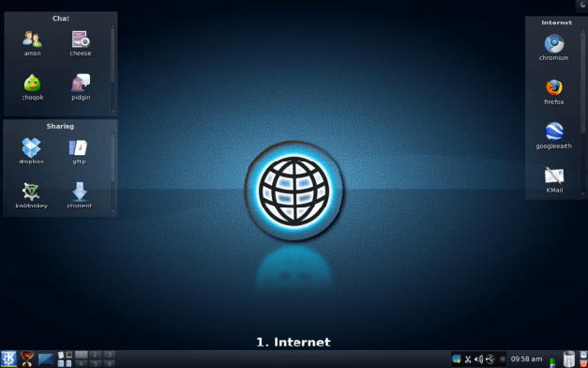Start googleearth from the Internet panel

pos(554,131)
